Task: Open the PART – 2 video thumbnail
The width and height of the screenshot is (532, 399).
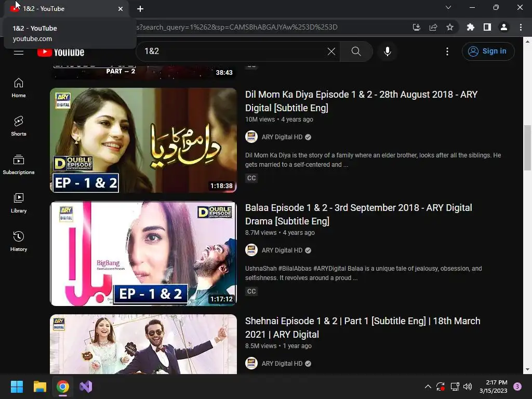Action: [143, 72]
